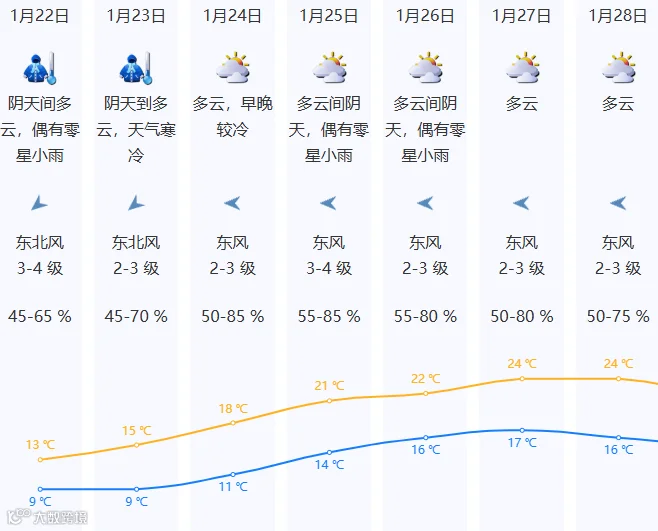The width and height of the screenshot is (658, 531).
Task: Click the 55-80 % humidity value for 1月26日
Action: click(x=425, y=316)
